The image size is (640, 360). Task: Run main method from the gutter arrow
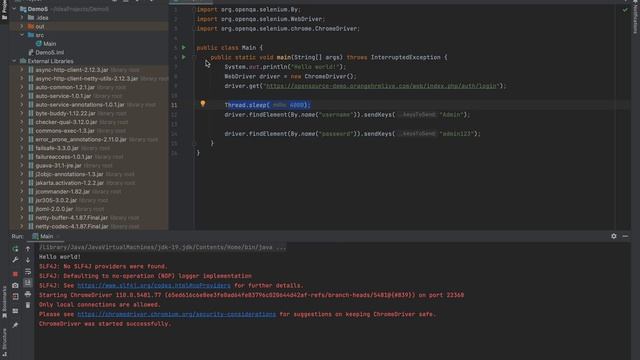184,57
